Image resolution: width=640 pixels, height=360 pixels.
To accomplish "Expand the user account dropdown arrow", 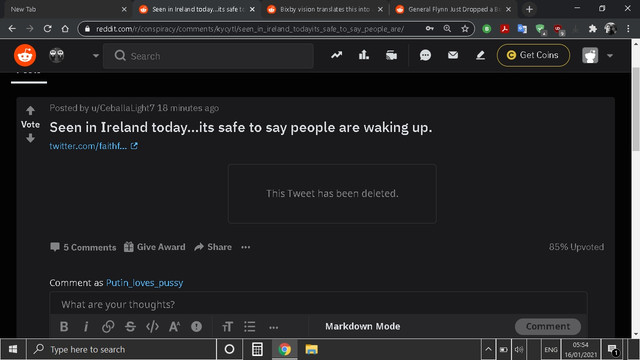I will 610,56.
